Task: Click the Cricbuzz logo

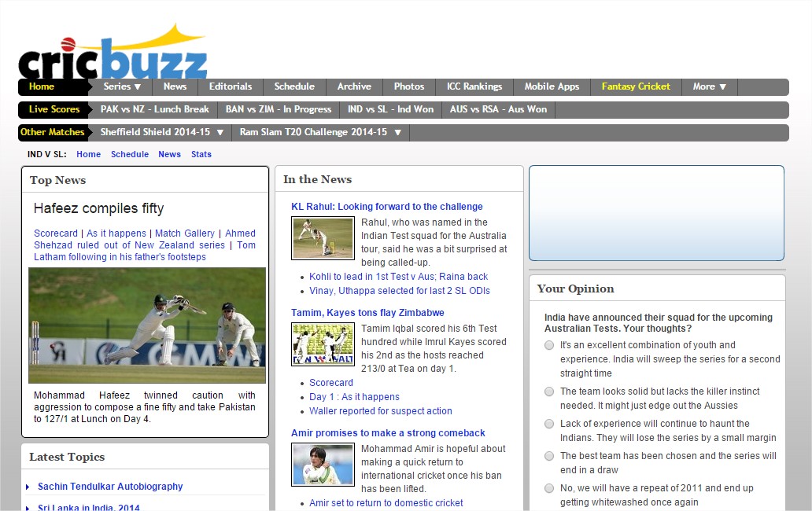Action: click(x=113, y=52)
